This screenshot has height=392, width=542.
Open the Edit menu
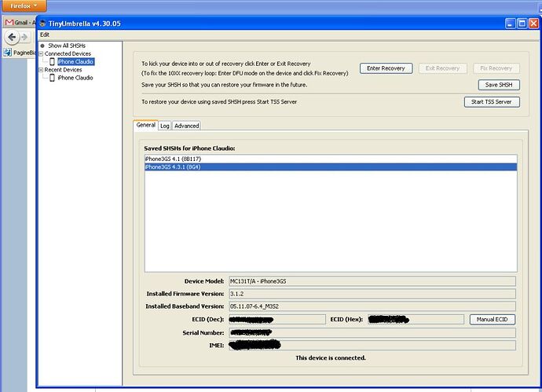45,35
